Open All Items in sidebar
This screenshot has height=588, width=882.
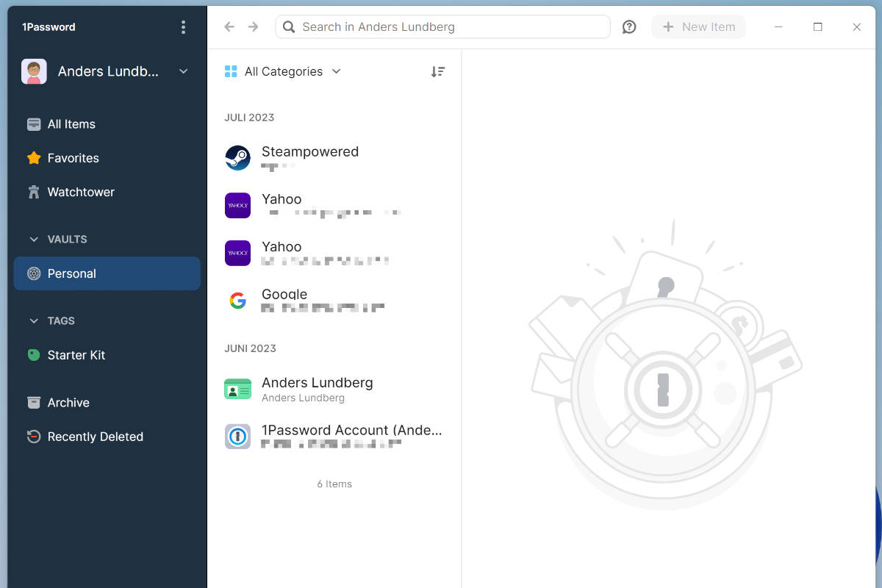point(107,124)
